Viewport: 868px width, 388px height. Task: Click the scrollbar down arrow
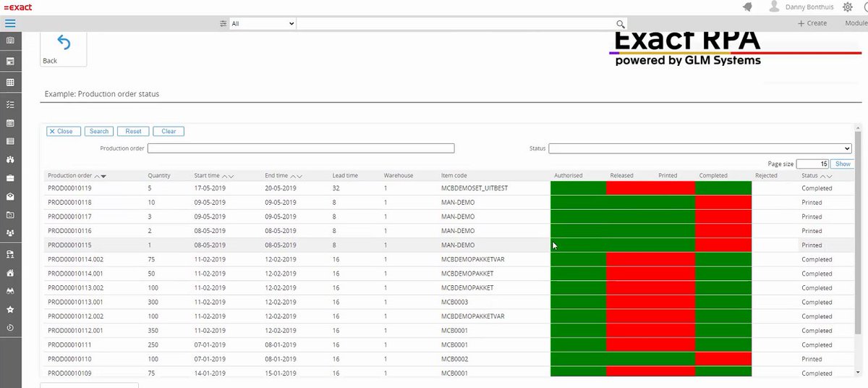click(x=858, y=373)
